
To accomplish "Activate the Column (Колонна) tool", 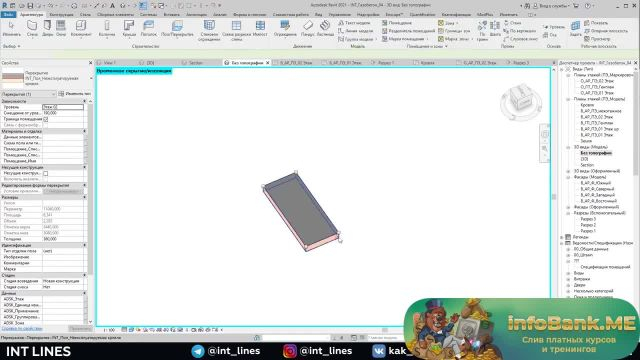I will tap(107, 28).
